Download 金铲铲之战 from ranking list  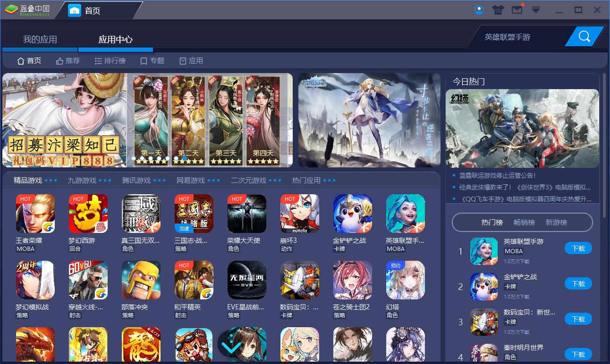point(578,284)
